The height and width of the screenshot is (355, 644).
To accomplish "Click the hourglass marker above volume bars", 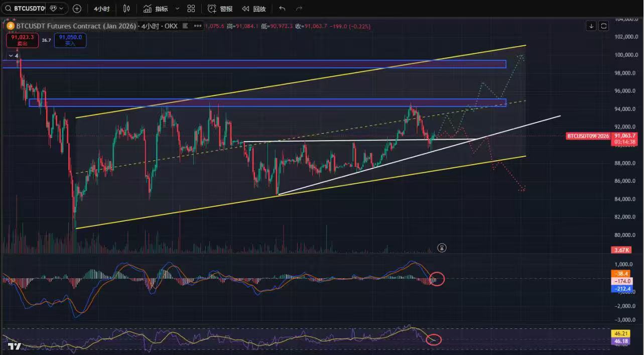I will [442, 248].
